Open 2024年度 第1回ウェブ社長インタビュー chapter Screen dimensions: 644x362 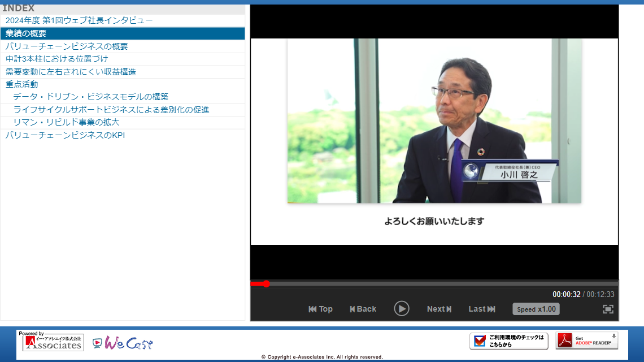(79, 20)
